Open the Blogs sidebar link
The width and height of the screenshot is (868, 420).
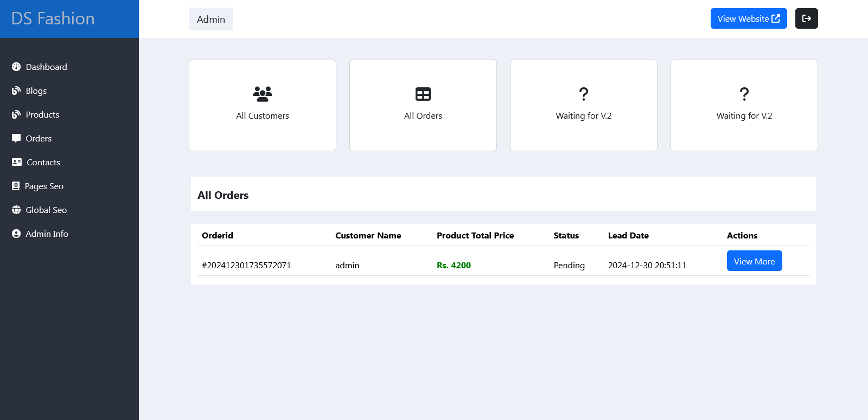[36, 91]
